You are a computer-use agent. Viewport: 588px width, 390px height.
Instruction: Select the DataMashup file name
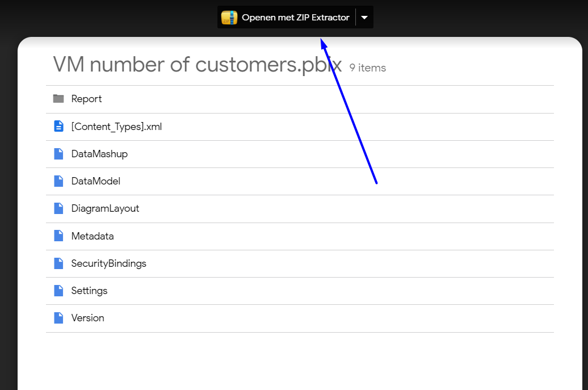point(99,154)
